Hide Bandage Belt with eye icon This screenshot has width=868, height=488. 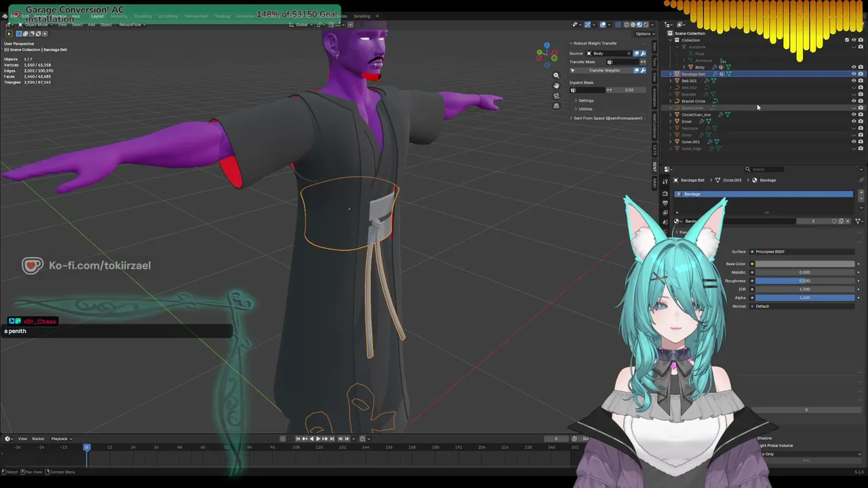[x=854, y=74]
